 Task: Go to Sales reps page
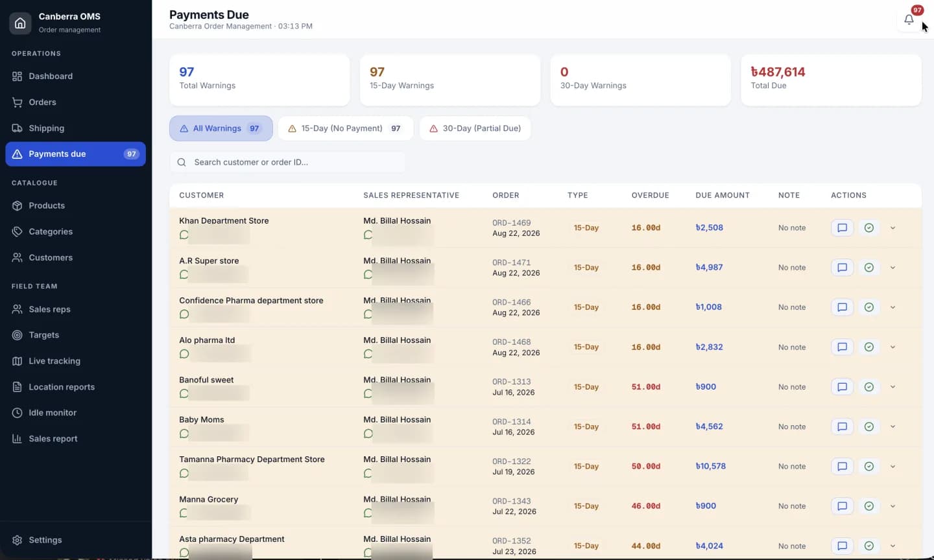(x=75, y=309)
